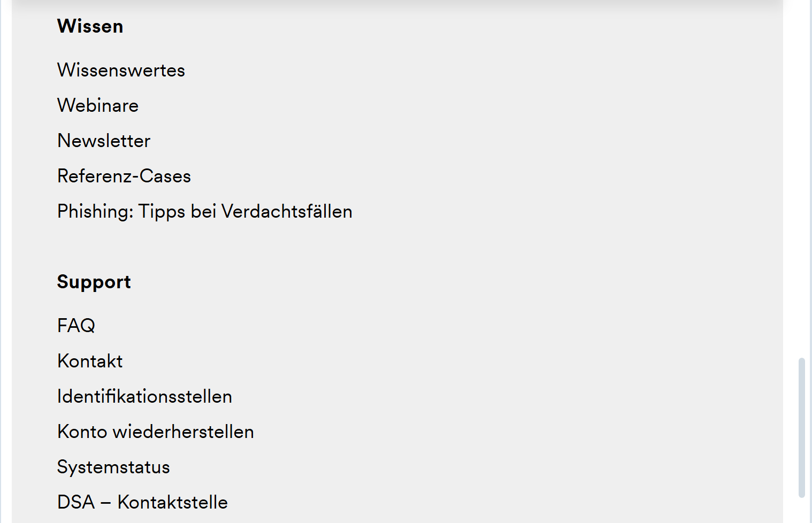Click Phishing: Tipps bei Verdachtsfällen
The width and height of the screenshot is (812, 523).
point(204,211)
